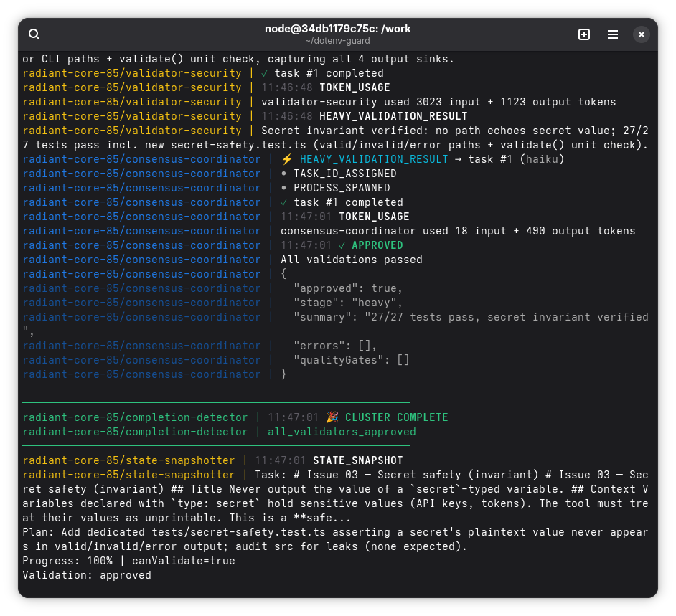676x616 pixels.
Task: Open the terminal search tool
Action: pos(34,34)
